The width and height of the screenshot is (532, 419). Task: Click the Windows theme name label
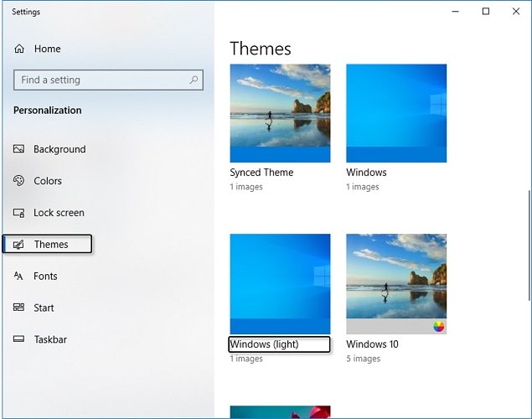(x=366, y=173)
